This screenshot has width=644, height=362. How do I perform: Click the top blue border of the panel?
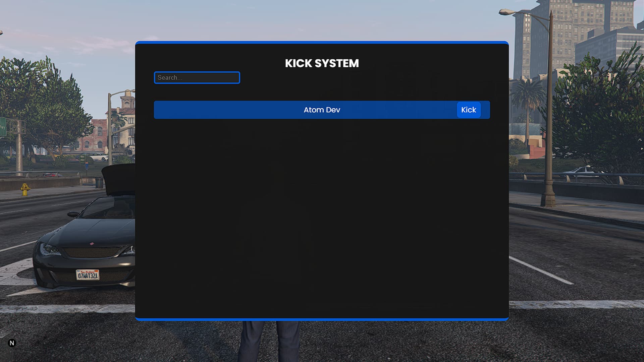point(322,42)
